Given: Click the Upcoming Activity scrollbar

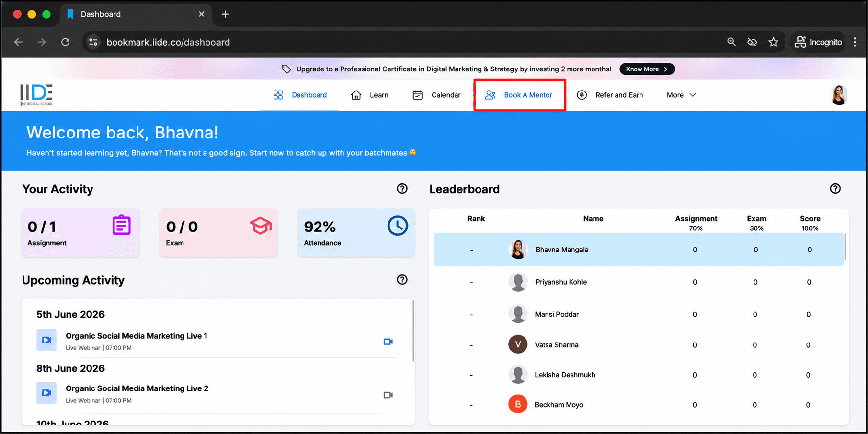Looking at the screenshot, I should coord(413,331).
